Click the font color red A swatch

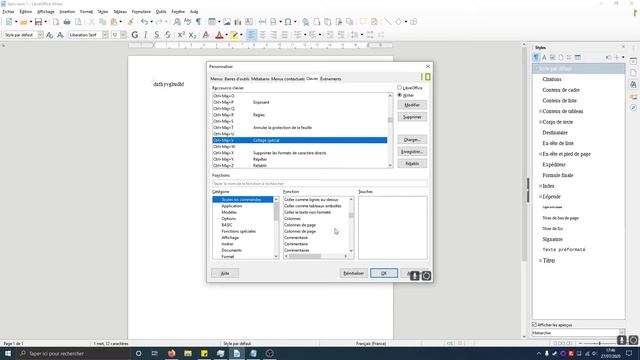[x=219, y=35]
